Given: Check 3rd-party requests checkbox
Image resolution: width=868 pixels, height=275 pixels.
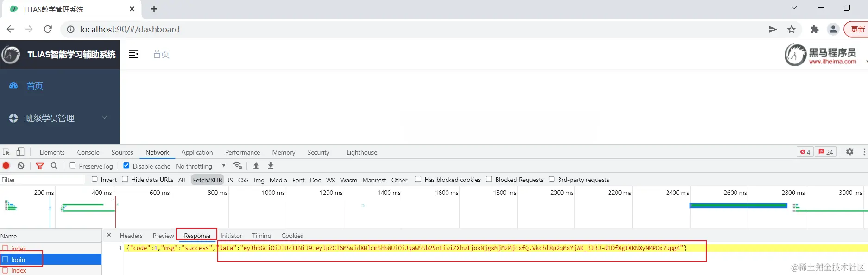Looking at the screenshot, I should click(x=552, y=179).
